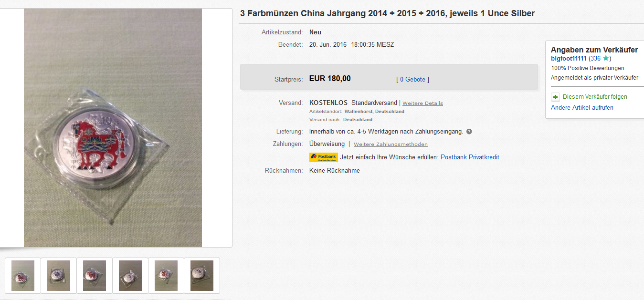Viewport: 644px width, 300px height.
Task: Open Andere Artikel aufrufen link
Action: pyautogui.click(x=582, y=108)
